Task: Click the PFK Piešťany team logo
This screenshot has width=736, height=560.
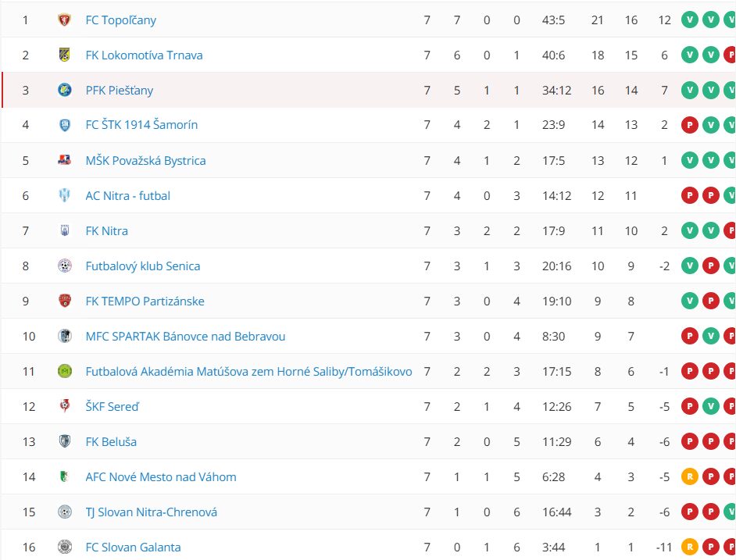Action: coord(64,90)
